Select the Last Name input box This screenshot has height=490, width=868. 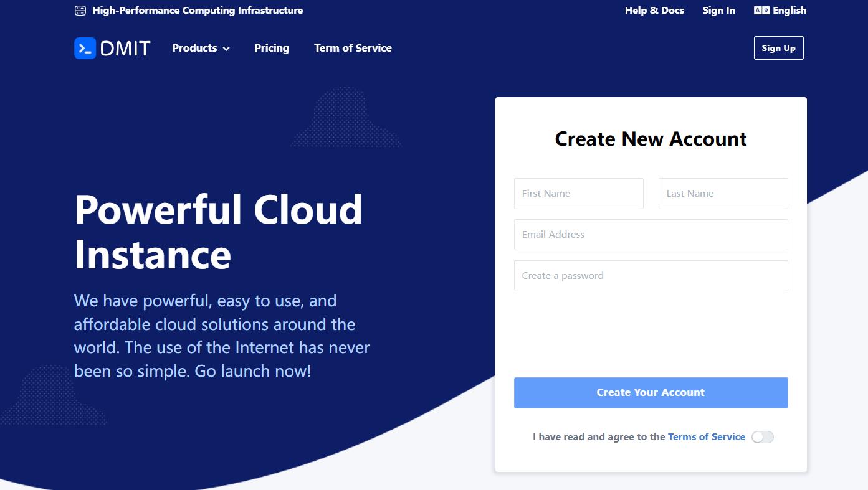pyautogui.click(x=723, y=194)
